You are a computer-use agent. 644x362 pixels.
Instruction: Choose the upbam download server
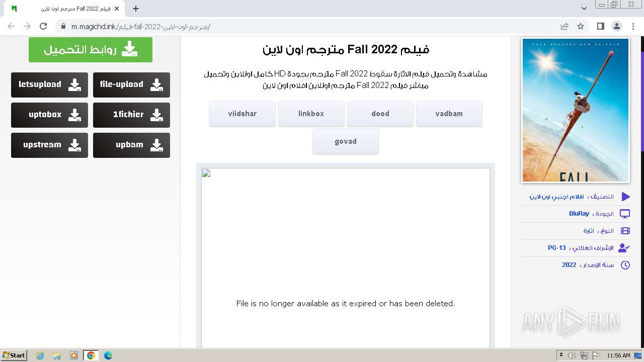[131, 145]
